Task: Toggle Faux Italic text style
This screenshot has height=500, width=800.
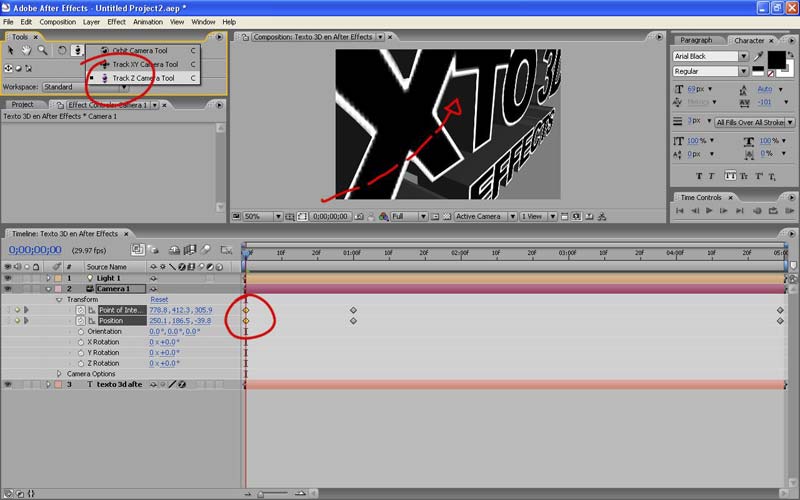Action: pos(711,176)
